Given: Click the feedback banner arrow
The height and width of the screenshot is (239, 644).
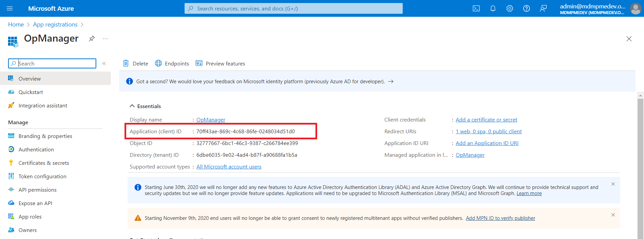Looking at the screenshot, I should pos(391,82).
